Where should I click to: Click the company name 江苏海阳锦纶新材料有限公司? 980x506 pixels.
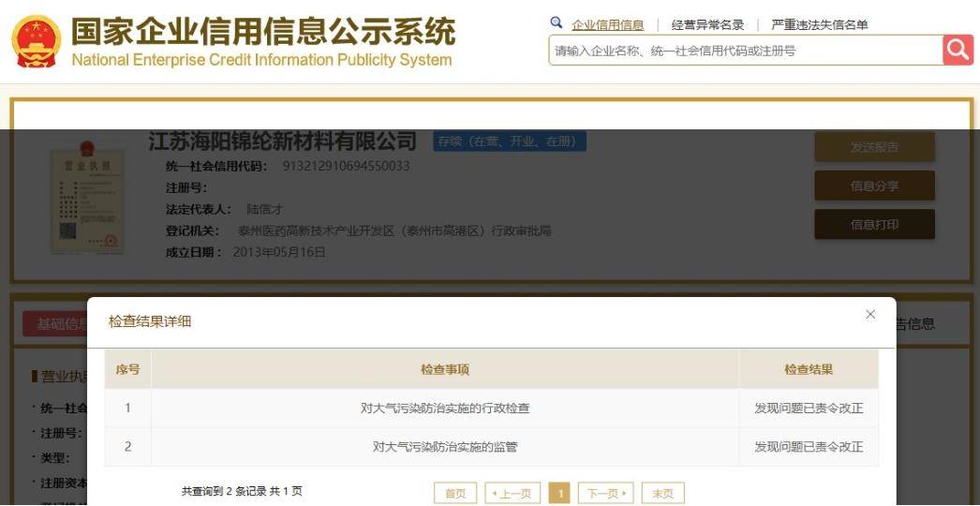coord(282,141)
